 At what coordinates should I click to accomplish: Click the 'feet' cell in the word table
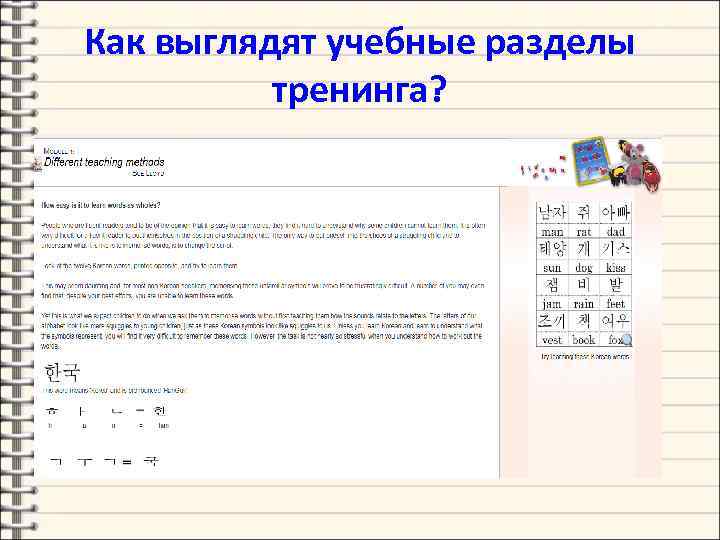pyautogui.click(x=615, y=304)
